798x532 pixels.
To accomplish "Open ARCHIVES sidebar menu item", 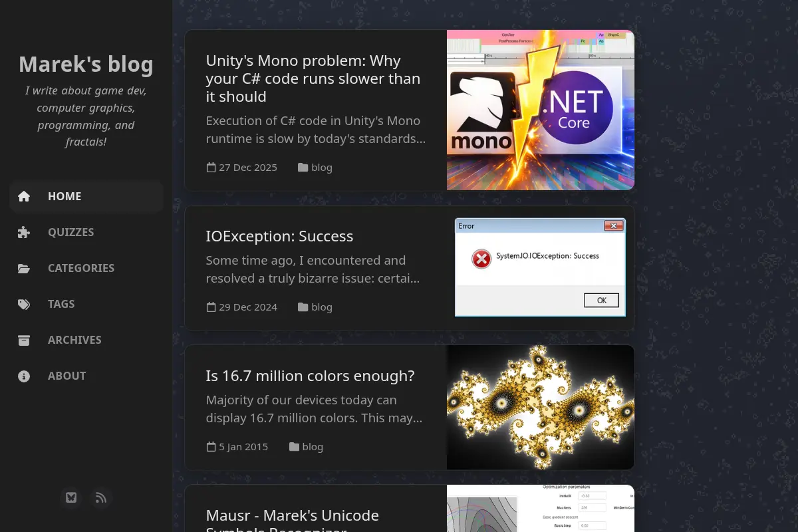I will (x=86, y=340).
